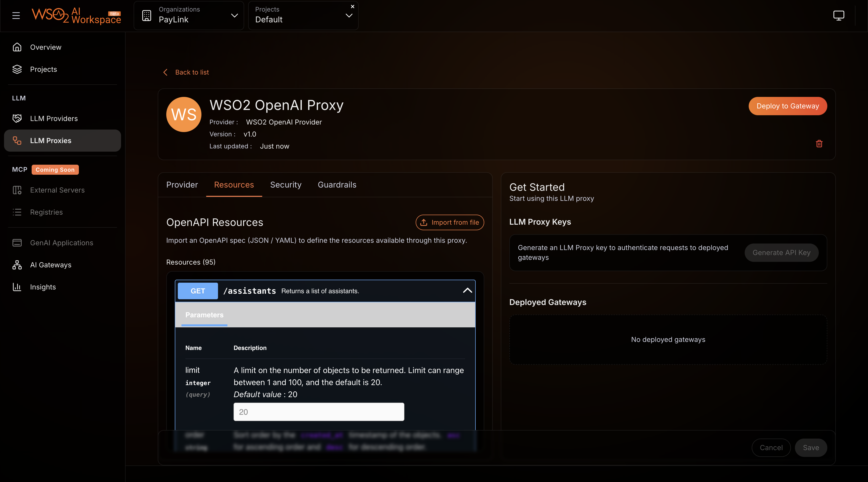868x482 pixels.
Task: Open AI Gateways in sidebar
Action: 50,265
